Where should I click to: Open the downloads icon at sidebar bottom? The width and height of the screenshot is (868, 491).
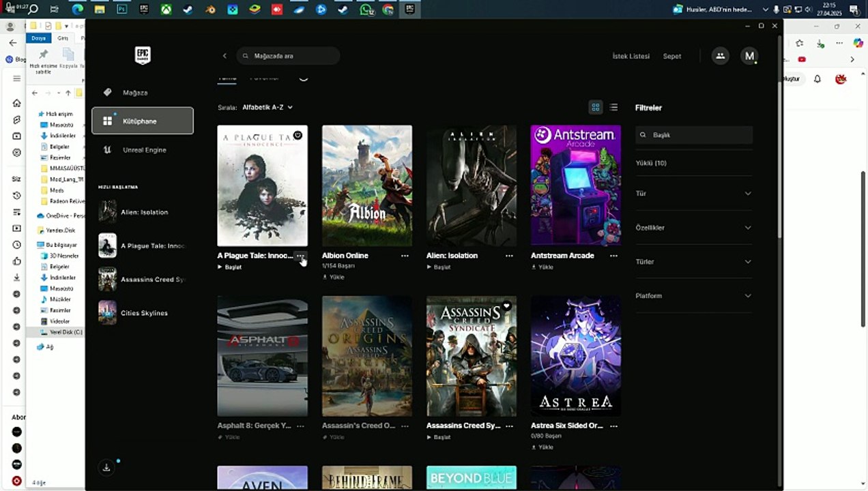click(x=106, y=467)
